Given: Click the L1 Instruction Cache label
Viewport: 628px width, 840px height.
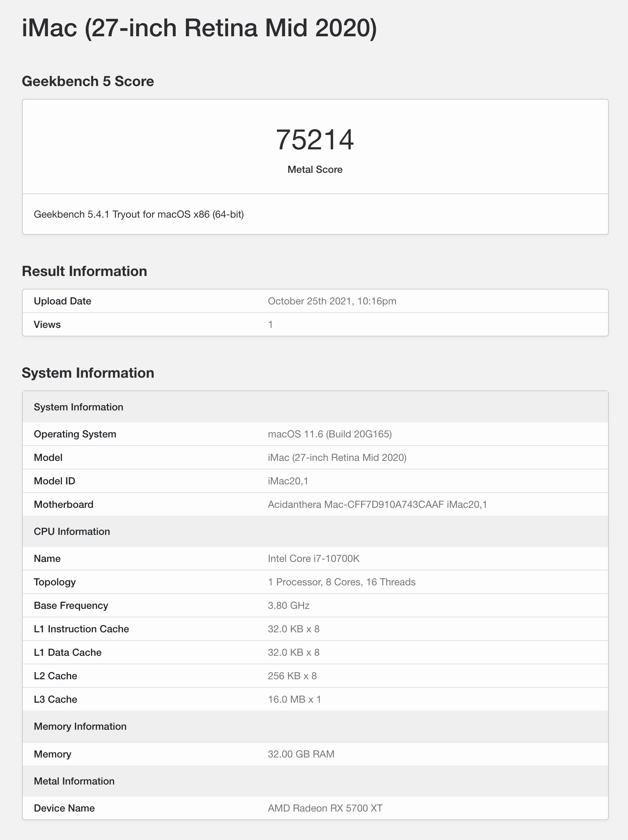Looking at the screenshot, I should pos(81,629).
